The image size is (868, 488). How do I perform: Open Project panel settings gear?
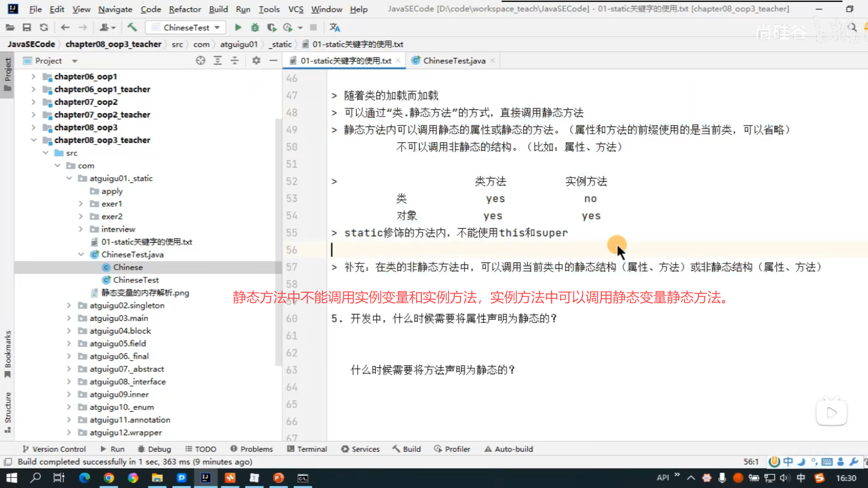point(256,61)
